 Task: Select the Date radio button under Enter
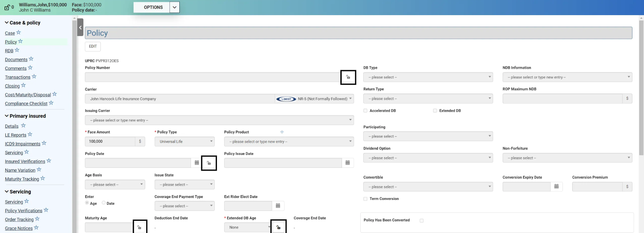(104, 203)
